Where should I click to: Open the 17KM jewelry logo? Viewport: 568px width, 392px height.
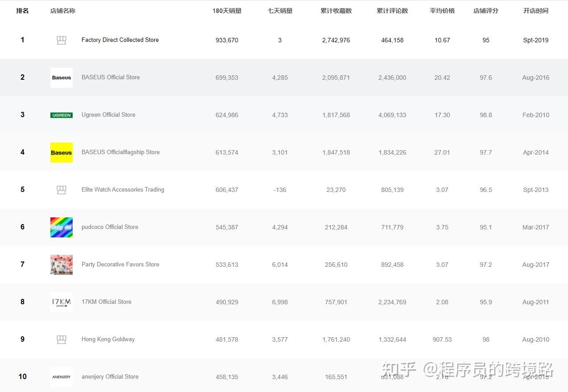(62, 302)
